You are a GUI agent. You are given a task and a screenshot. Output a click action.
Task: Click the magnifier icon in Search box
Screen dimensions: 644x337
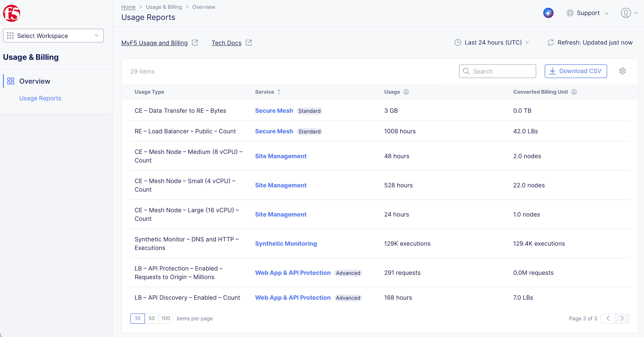466,71
